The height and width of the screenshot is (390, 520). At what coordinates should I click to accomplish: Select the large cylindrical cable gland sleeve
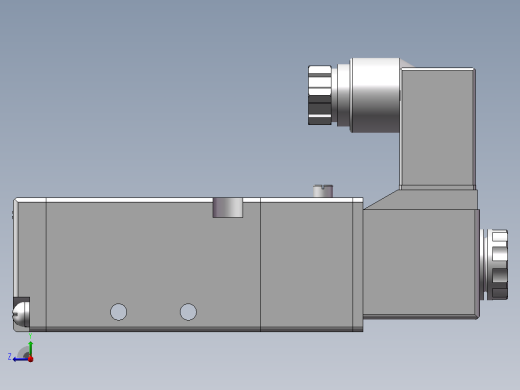[x=375, y=95]
